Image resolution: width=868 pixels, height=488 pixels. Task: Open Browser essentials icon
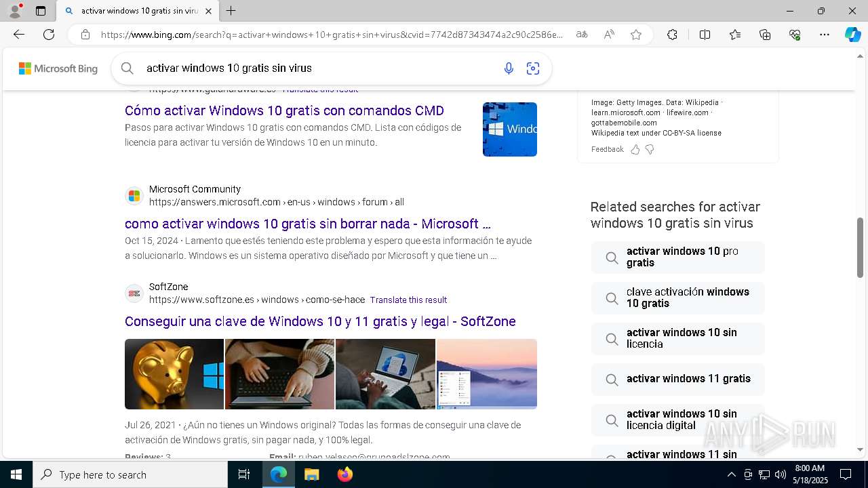[x=795, y=35]
